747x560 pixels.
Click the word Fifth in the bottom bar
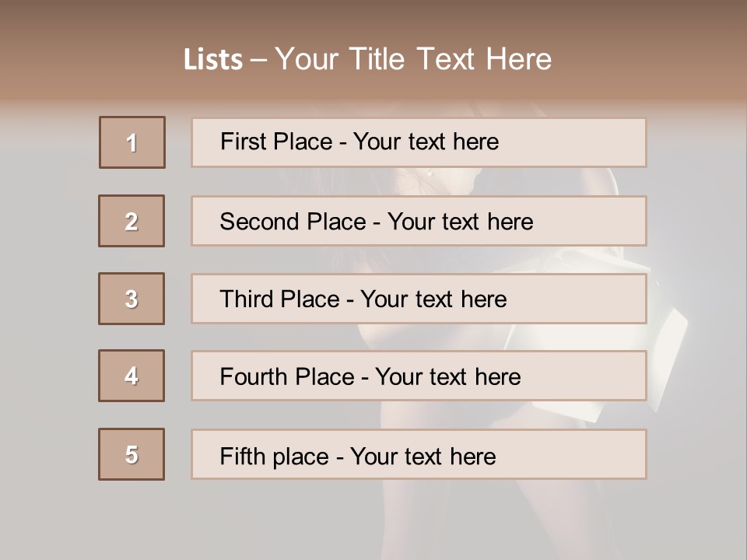[243, 456]
